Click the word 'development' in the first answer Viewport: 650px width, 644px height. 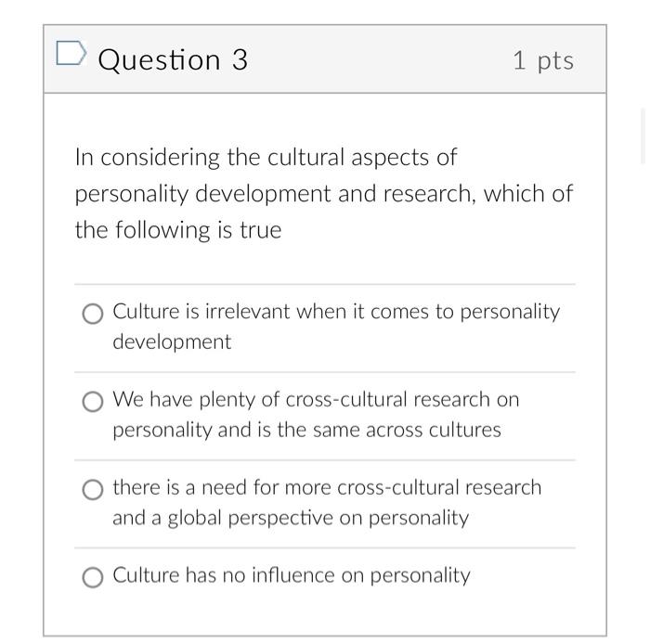coord(172,343)
